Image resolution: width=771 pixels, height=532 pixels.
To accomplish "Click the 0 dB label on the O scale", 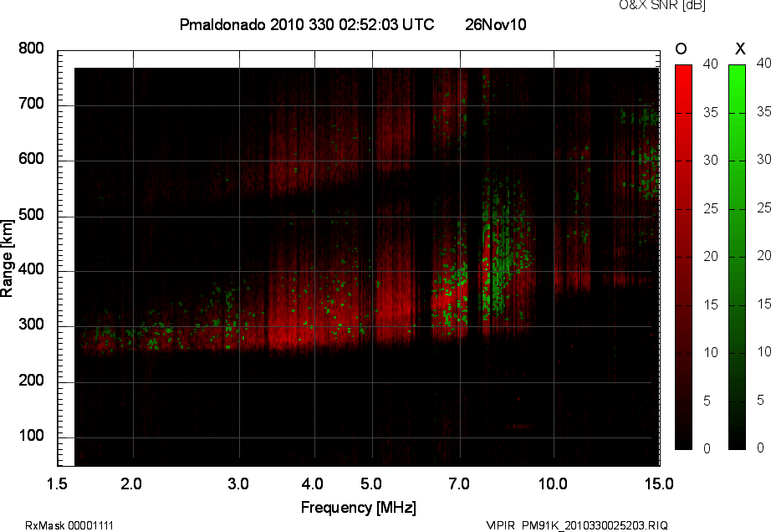I will pyautogui.click(x=707, y=448).
